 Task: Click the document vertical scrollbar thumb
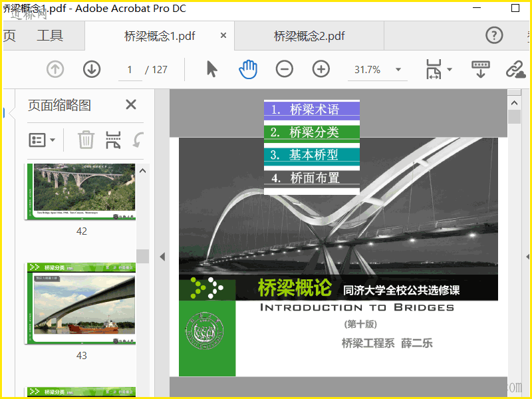point(514,117)
